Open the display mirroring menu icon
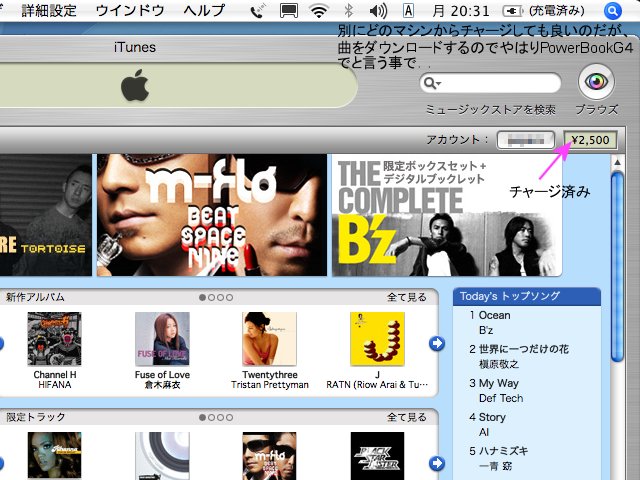This screenshot has height=480, width=640. (x=289, y=11)
